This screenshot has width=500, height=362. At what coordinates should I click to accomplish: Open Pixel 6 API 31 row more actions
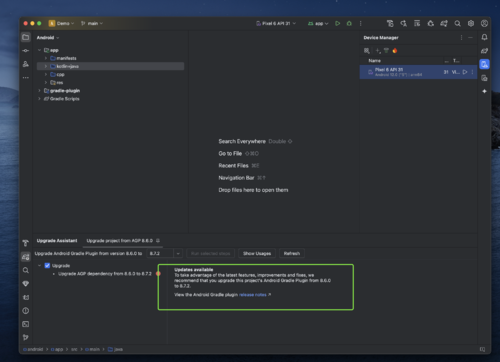472,72
